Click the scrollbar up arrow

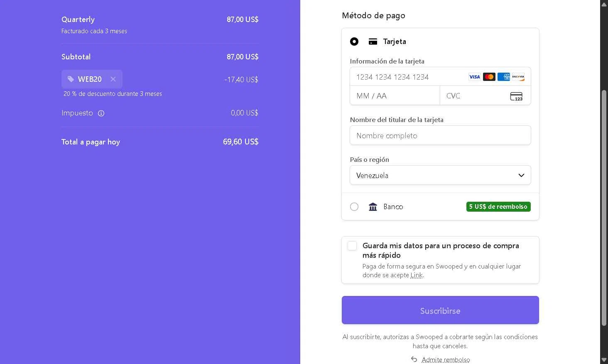pyautogui.click(x=604, y=4)
